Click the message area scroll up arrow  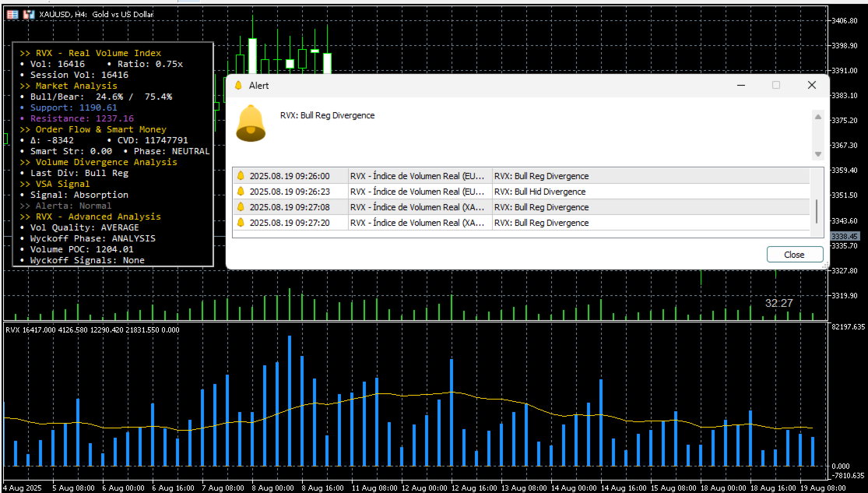pyautogui.click(x=817, y=117)
